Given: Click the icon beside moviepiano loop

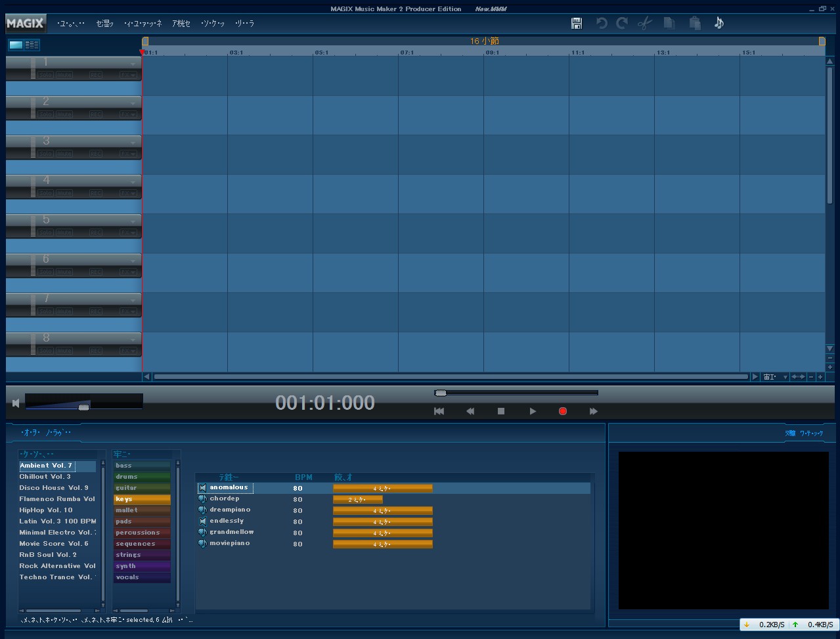Looking at the screenshot, I should [x=202, y=544].
